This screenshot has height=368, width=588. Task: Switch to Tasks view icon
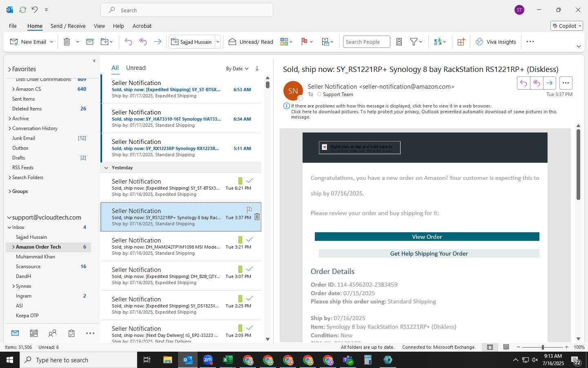point(71,333)
